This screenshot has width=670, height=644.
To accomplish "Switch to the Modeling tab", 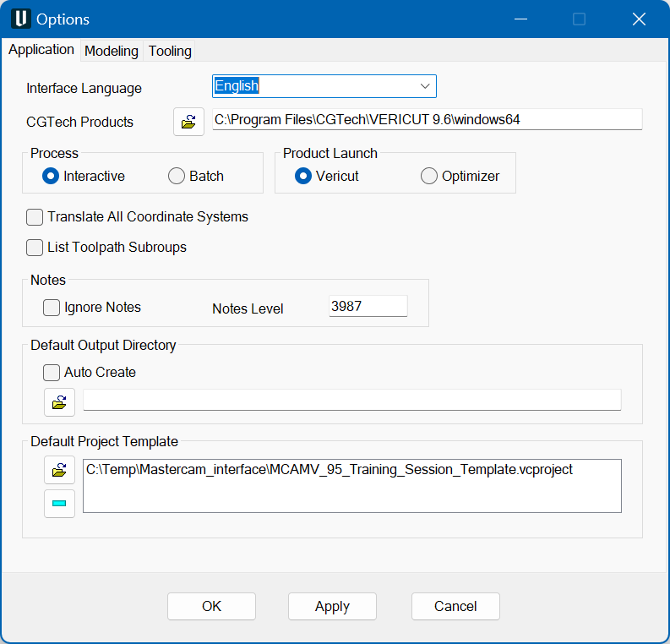I will pos(112,51).
